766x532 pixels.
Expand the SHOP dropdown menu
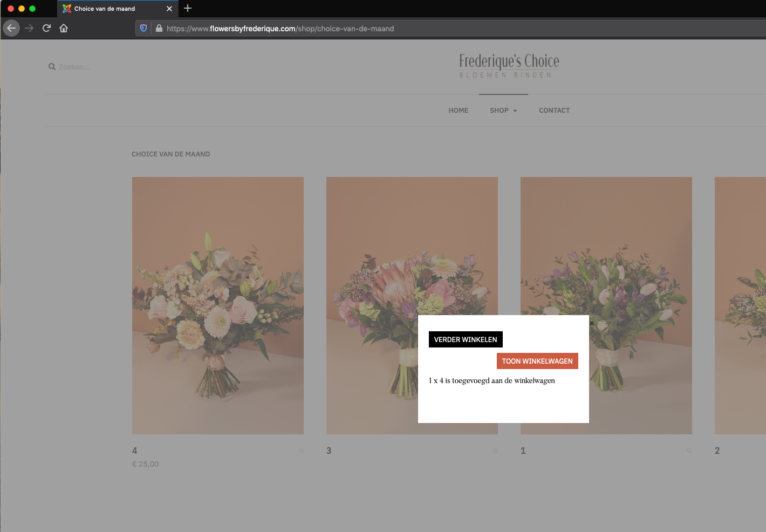point(503,111)
